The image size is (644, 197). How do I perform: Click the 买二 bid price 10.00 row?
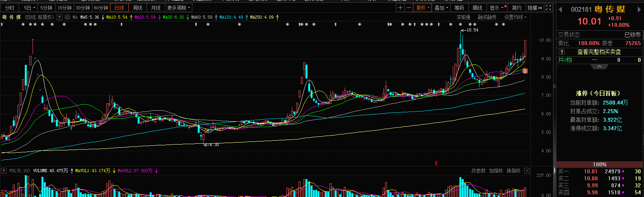click(599, 178)
